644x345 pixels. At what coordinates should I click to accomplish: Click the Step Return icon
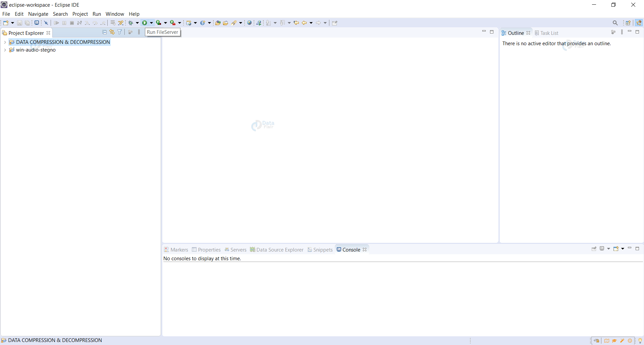103,23
